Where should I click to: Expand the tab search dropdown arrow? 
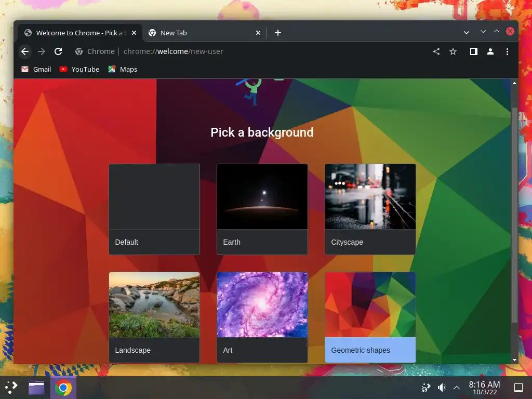[467, 33]
